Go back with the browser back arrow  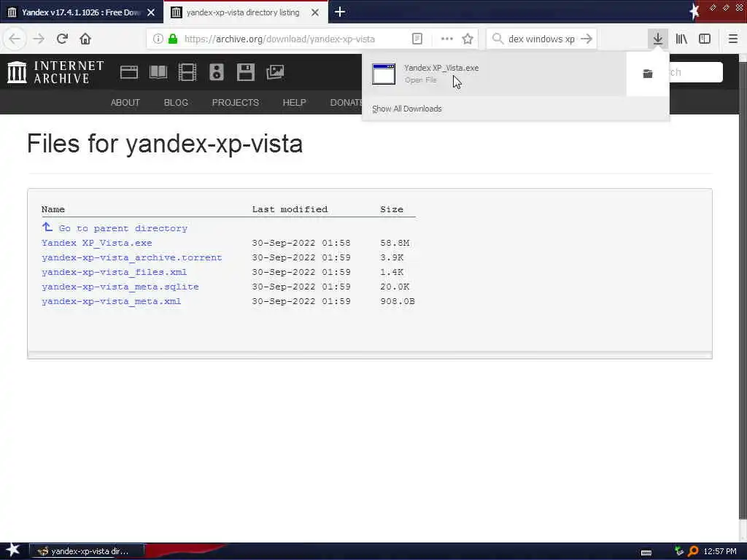point(15,39)
